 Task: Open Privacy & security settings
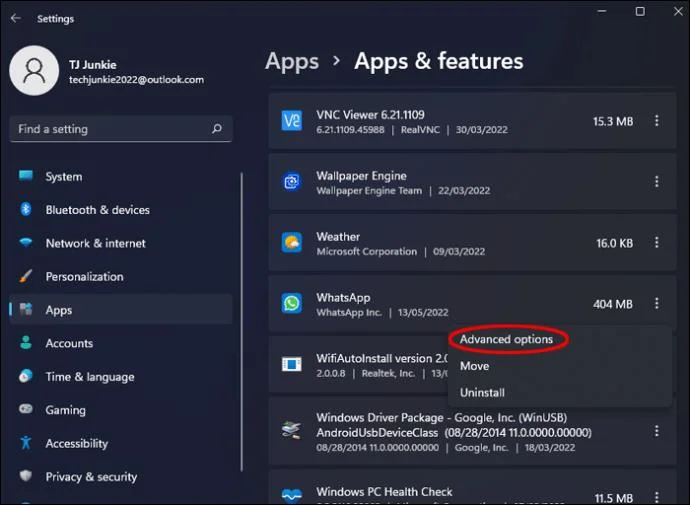coord(121,476)
